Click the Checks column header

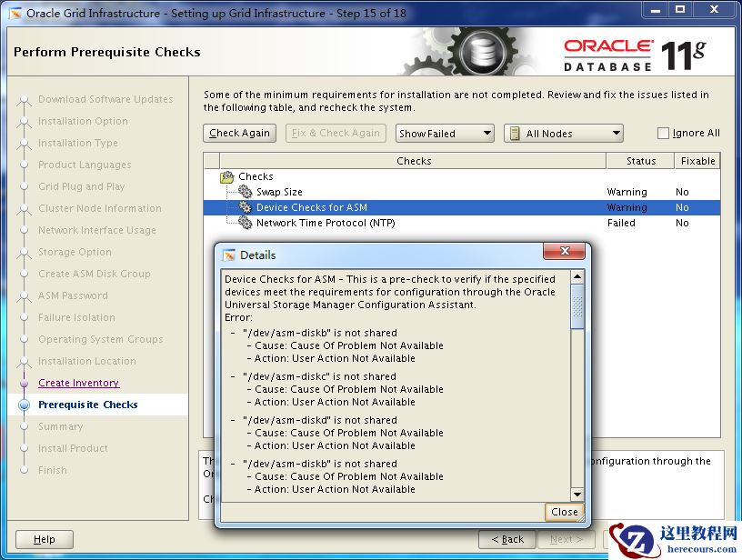pos(413,161)
